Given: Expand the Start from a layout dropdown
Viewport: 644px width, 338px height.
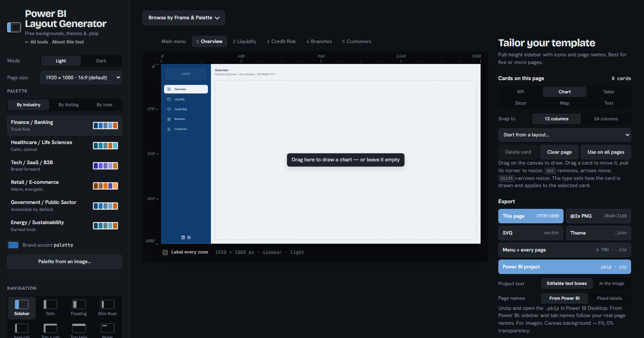Looking at the screenshot, I should coord(565,135).
